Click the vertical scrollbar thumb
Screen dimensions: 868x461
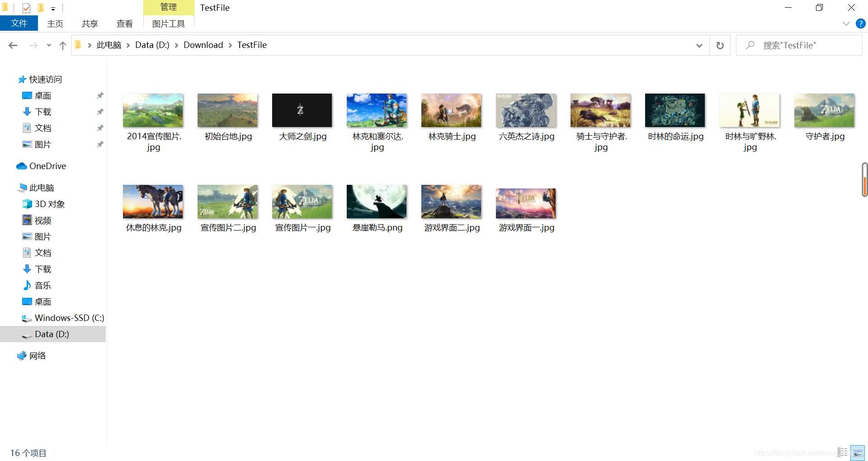click(x=864, y=179)
